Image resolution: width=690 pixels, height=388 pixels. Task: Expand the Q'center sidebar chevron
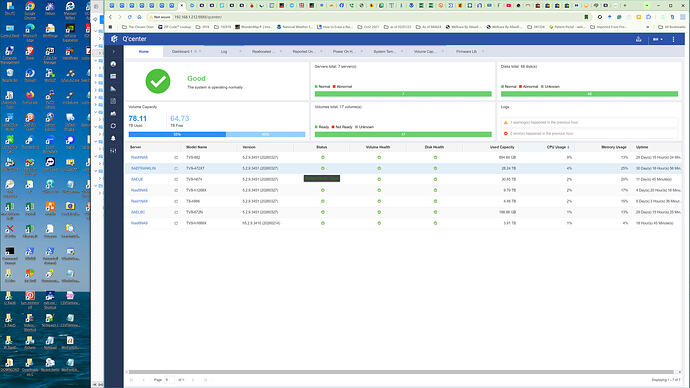tap(114, 51)
